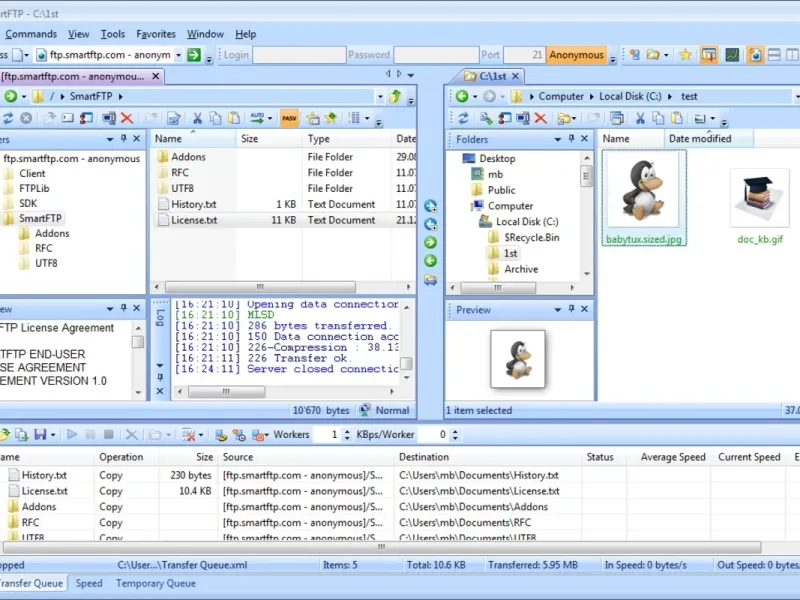Image resolution: width=800 pixels, height=600 pixels.
Task: Click the green back arrow in the local browser
Action: [x=462, y=96]
